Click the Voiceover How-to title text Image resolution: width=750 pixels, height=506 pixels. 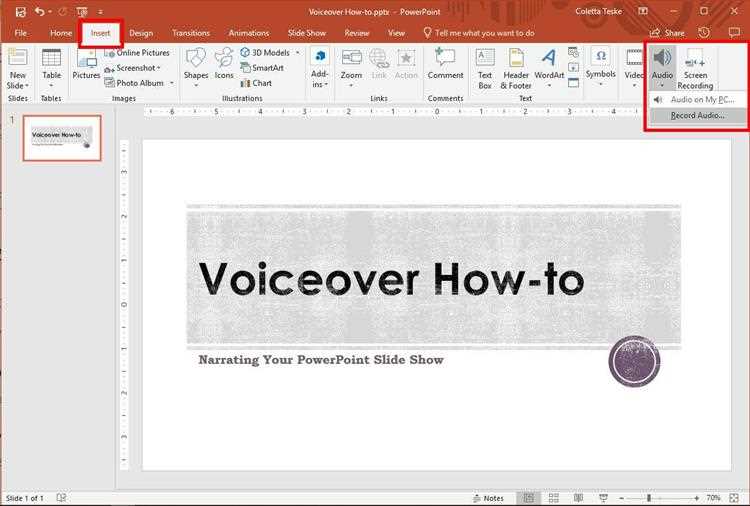391,279
